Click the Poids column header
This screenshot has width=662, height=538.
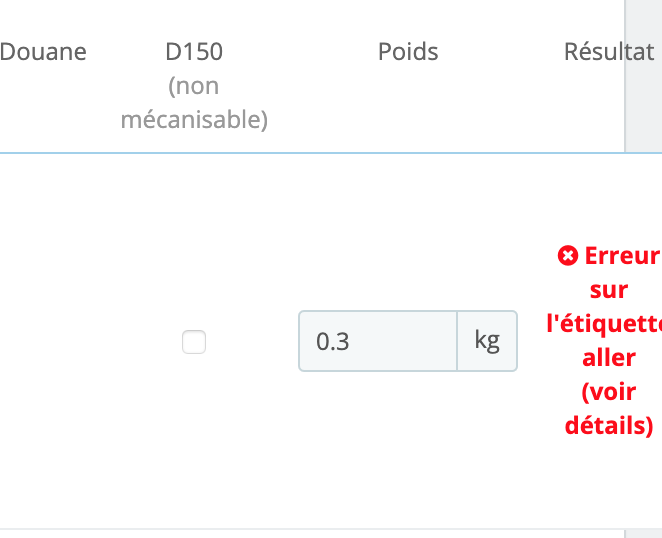click(408, 52)
